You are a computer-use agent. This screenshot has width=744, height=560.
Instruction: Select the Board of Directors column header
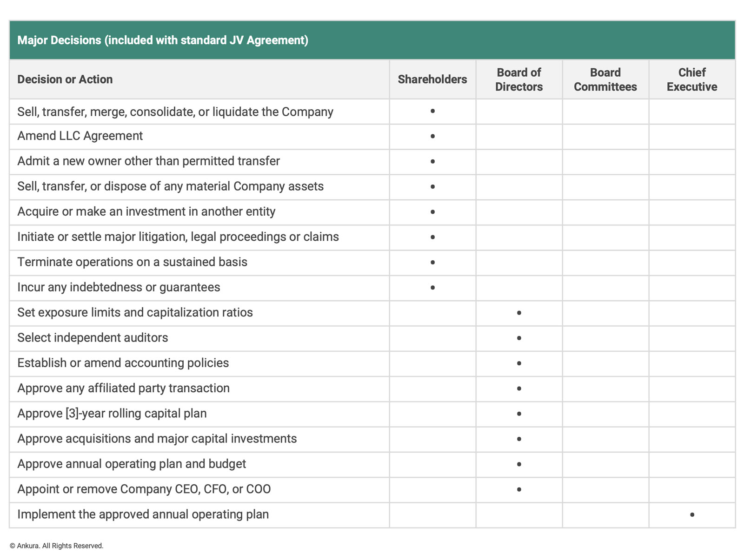click(519, 79)
